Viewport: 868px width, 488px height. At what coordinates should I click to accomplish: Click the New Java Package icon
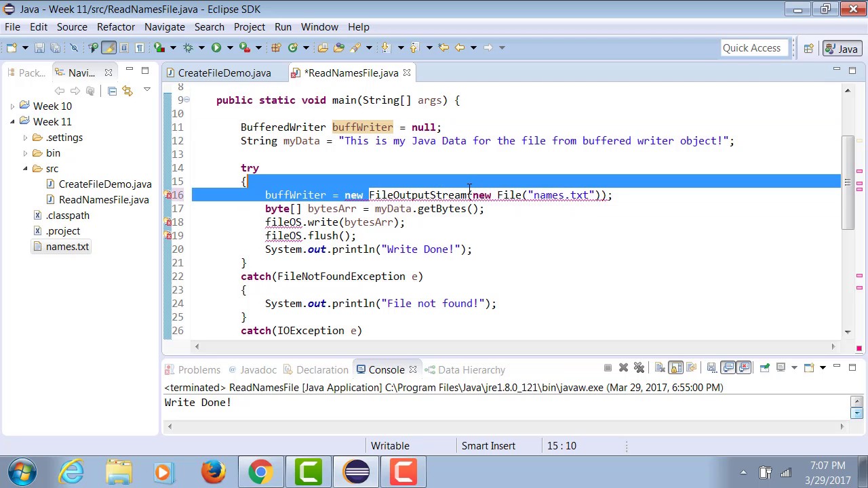(276, 47)
